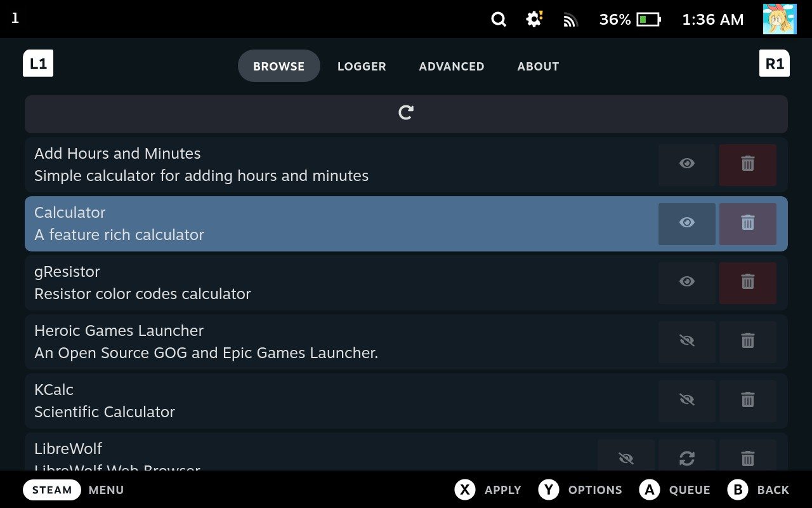Open the About tab
812x508 pixels.
[x=538, y=66]
